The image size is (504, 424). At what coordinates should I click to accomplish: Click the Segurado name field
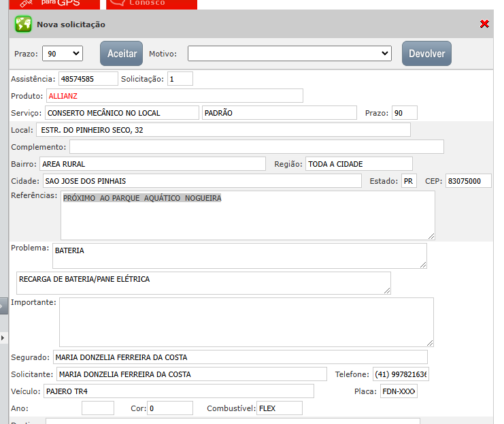pos(240,357)
